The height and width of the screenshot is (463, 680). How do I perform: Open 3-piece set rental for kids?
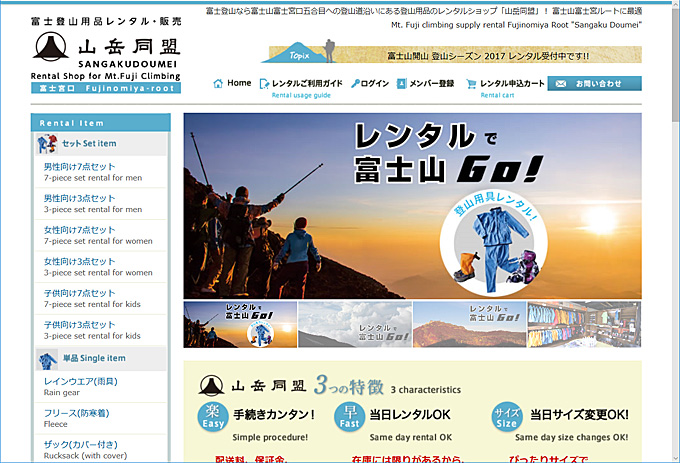(x=101, y=330)
